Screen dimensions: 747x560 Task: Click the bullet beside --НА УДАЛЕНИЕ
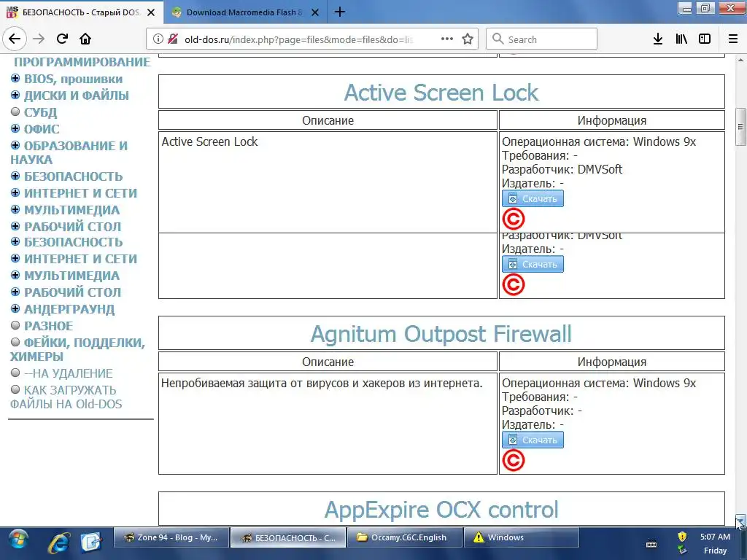(x=15, y=373)
